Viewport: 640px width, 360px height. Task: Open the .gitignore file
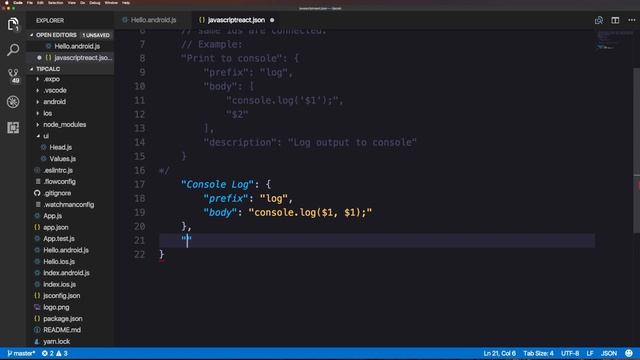tap(57, 193)
